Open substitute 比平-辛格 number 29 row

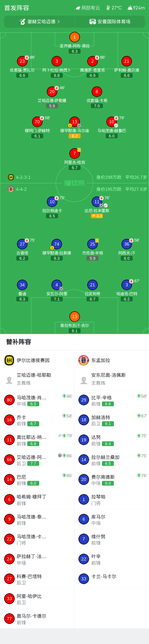(x=112, y=400)
